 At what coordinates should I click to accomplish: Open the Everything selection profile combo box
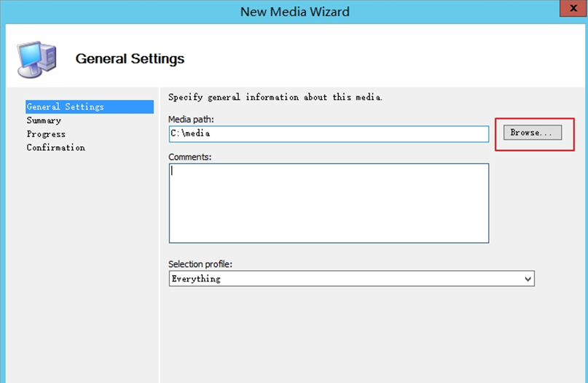[352, 279]
